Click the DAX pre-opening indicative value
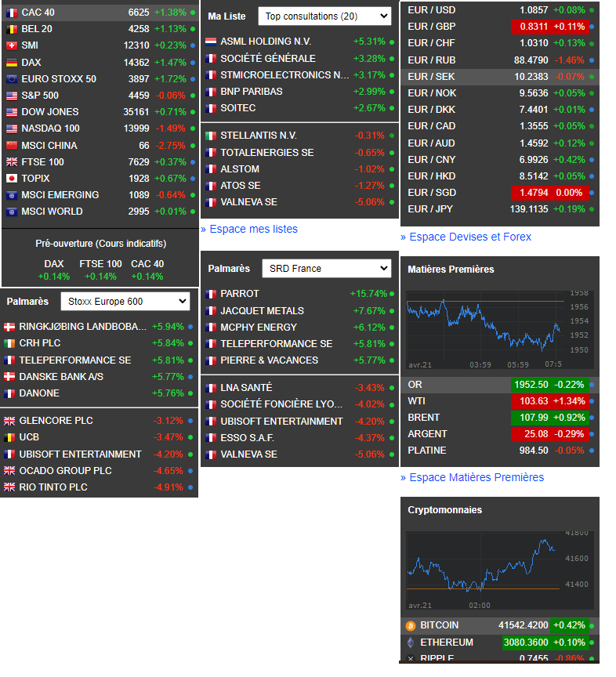 coord(54,277)
